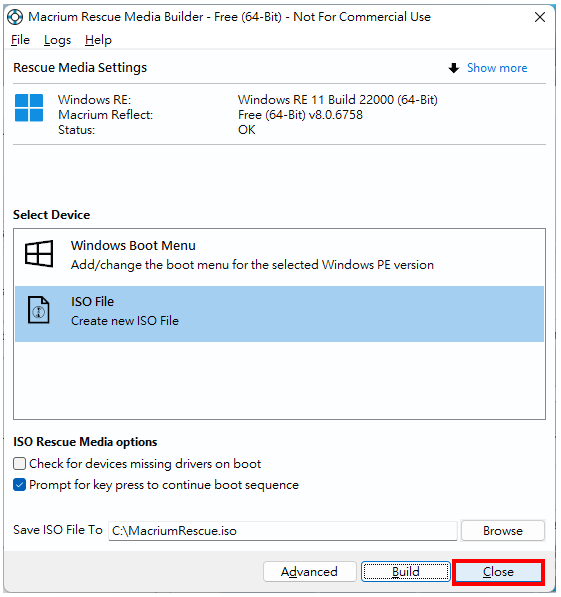561x597 pixels.
Task: Enable Check for devices missing drivers on boot
Action: (19, 464)
